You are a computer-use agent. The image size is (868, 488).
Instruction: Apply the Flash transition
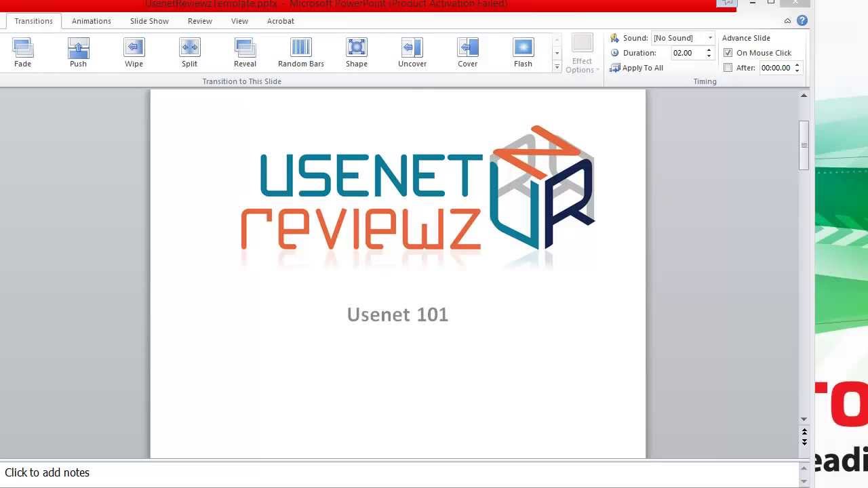coord(524,53)
